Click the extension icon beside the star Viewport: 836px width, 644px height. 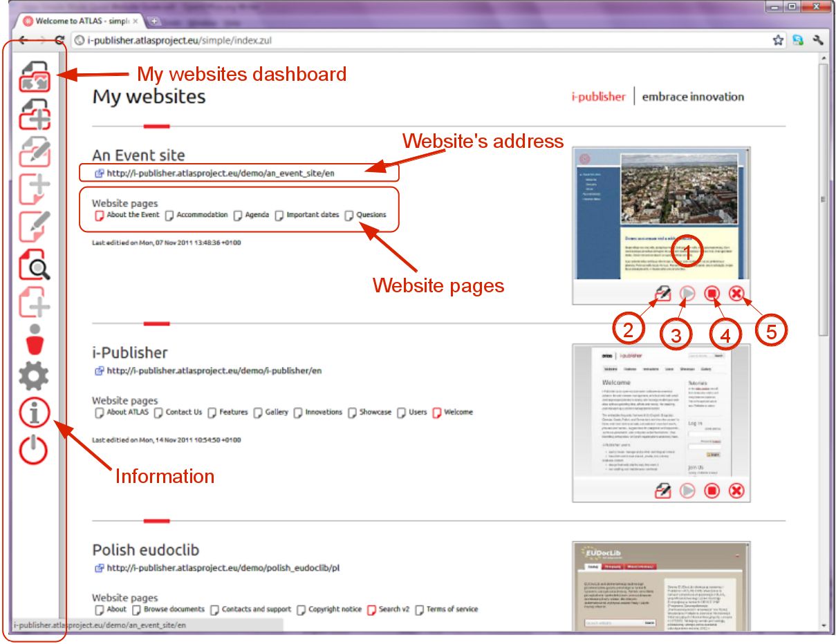pos(798,40)
